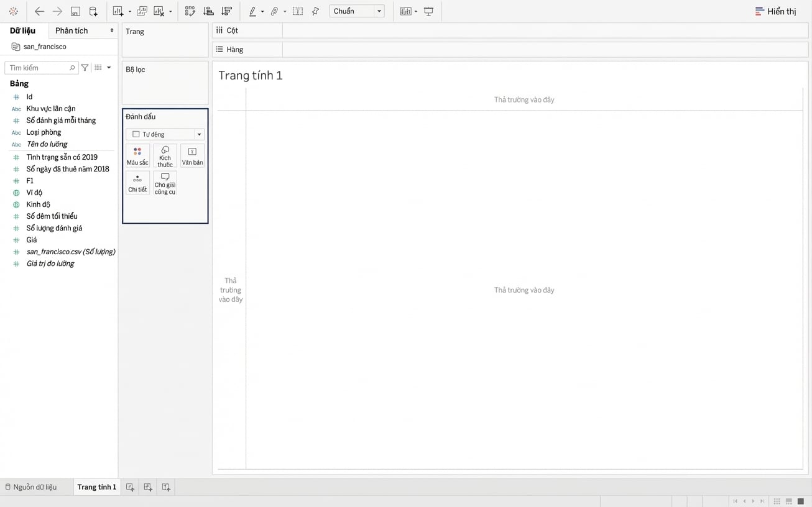Viewport: 812px width, 507px height.
Task: Click the Kích thước size marks card
Action: point(165,156)
